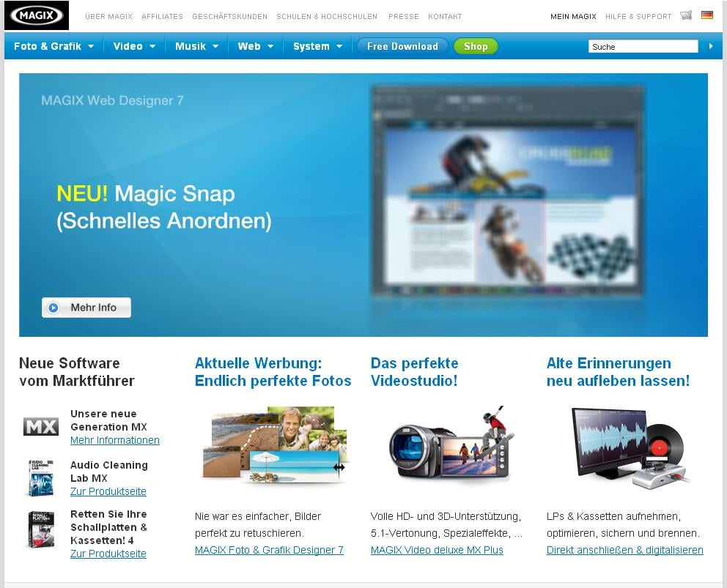Follow the Direkt anschließen & digitalisieren link
The width and height of the screenshot is (727, 588).
(x=624, y=550)
